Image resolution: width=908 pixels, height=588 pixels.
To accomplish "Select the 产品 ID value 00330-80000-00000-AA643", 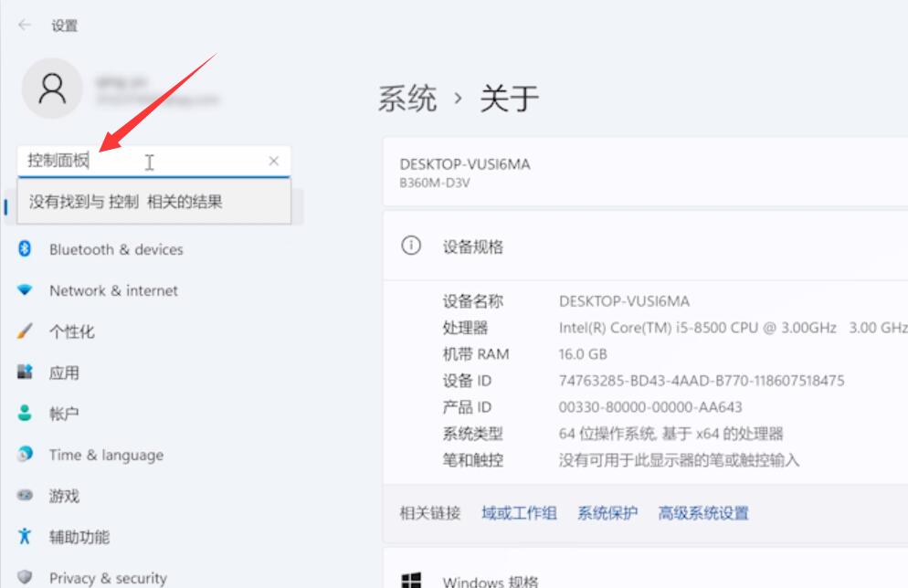I will (650, 407).
